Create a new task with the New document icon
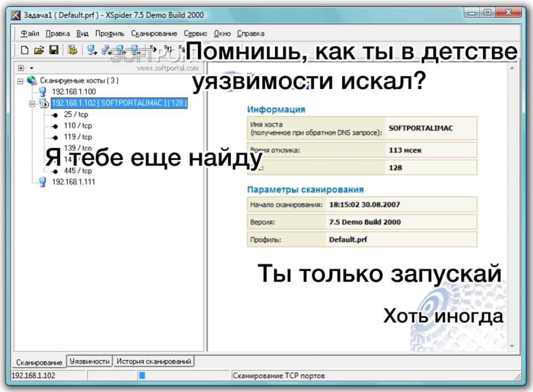 25,49
